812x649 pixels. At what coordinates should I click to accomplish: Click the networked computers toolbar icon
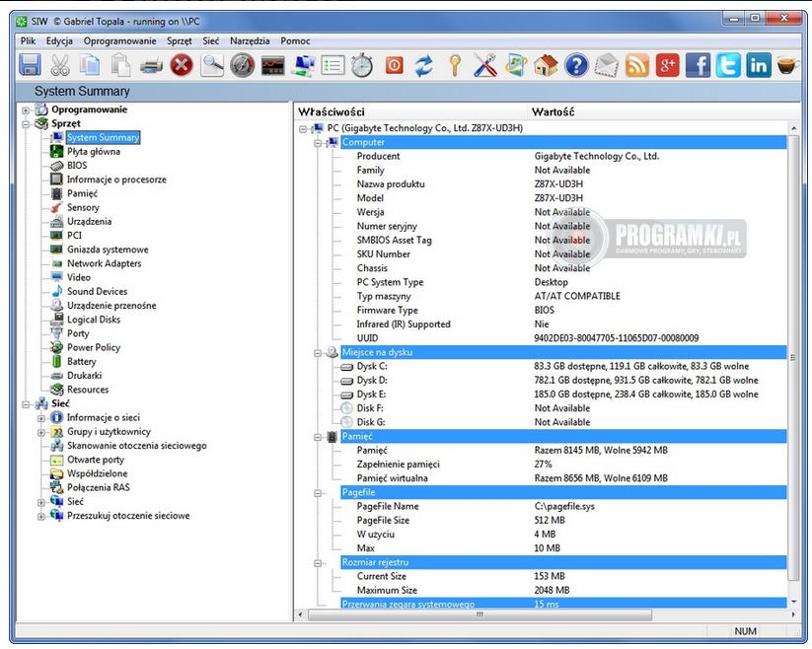pyautogui.click(x=303, y=66)
